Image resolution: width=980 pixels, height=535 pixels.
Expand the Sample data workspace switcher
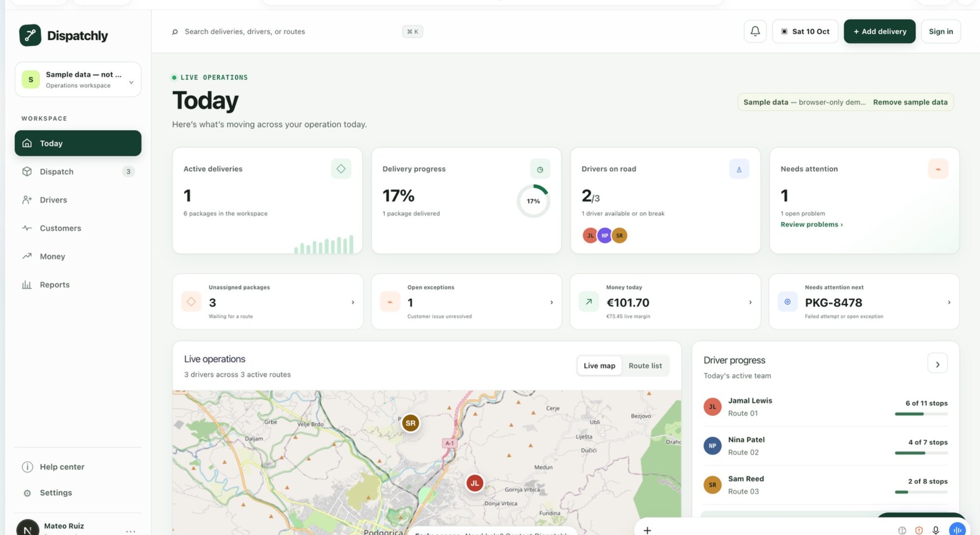[x=78, y=80]
